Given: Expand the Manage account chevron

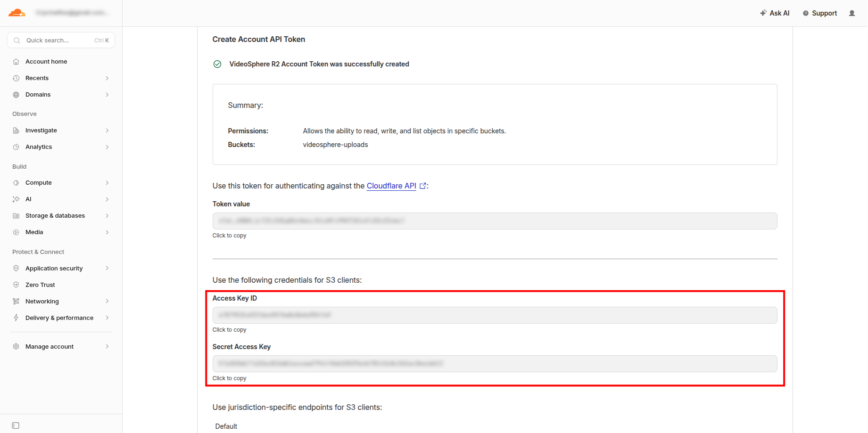Looking at the screenshot, I should click(107, 346).
